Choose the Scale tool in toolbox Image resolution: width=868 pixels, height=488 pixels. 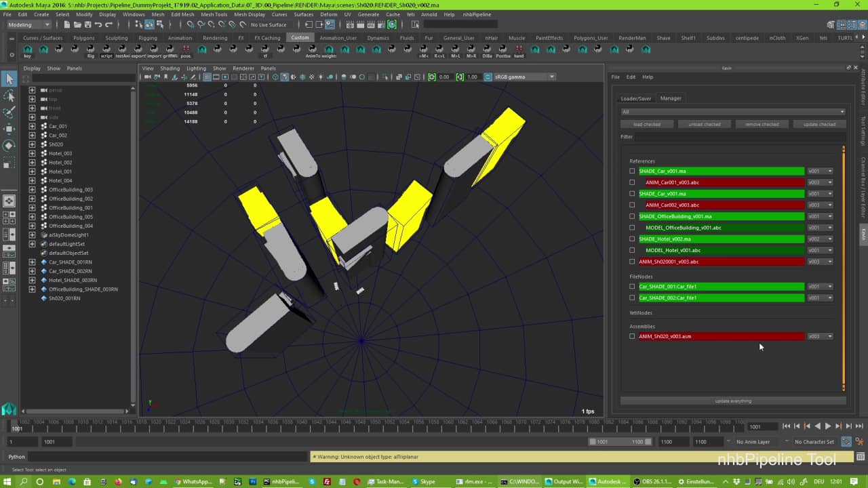click(x=9, y=162)
